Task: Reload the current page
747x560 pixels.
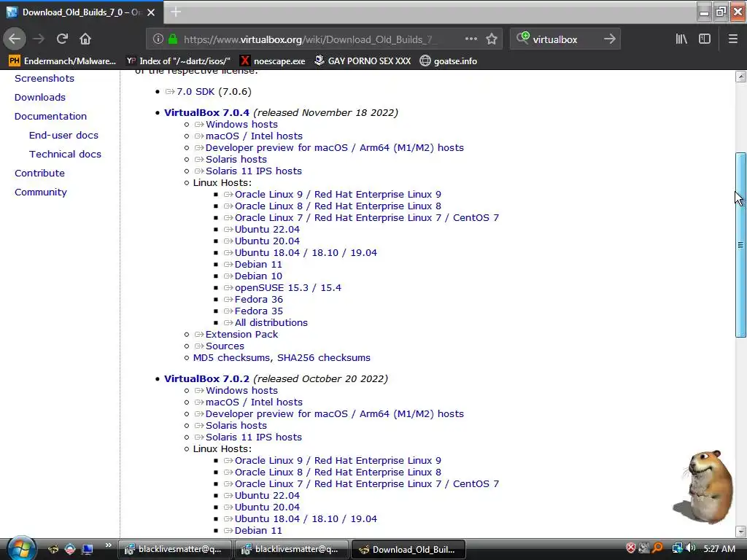Action: pyautogui.click(x=62, y=39)
